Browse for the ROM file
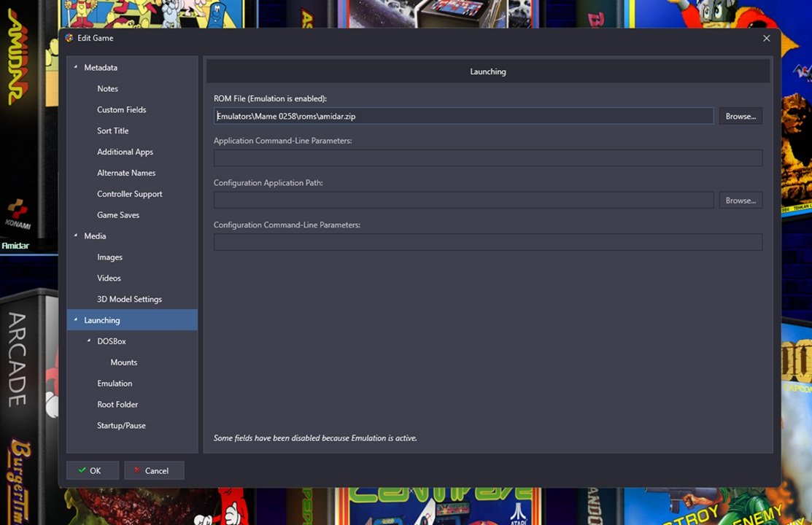 click(x=741, y=116)
